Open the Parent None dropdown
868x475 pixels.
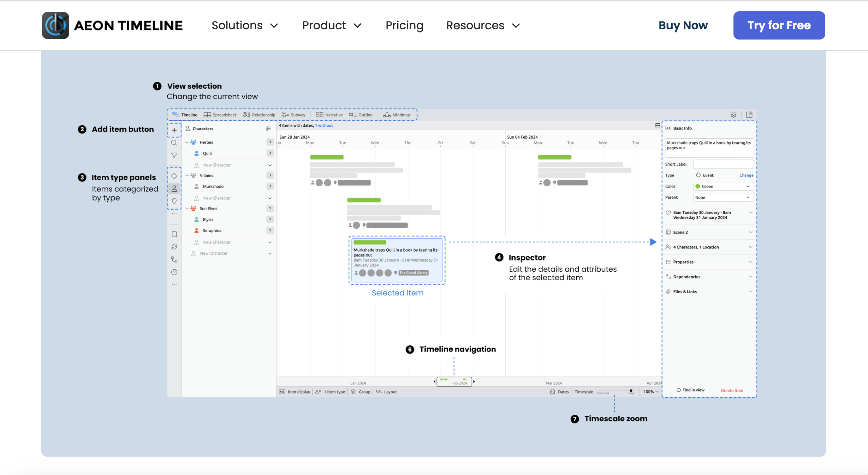[723, 197]
